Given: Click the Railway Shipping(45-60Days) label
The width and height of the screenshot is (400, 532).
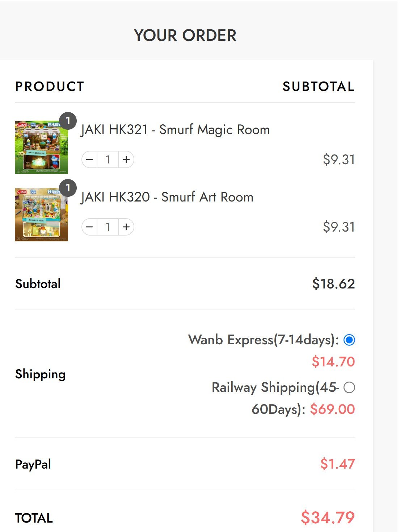Looking at the screenshot, I should click(275, 387).
